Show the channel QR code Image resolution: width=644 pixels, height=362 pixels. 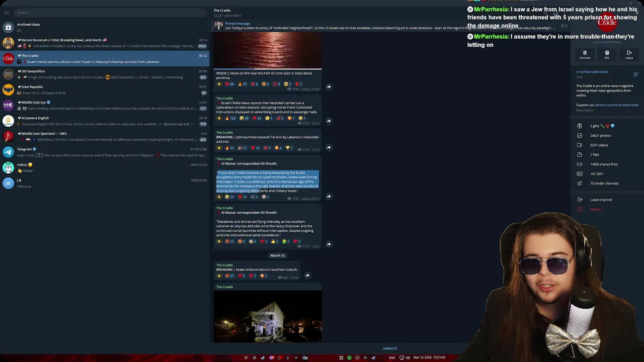point(635,74)
